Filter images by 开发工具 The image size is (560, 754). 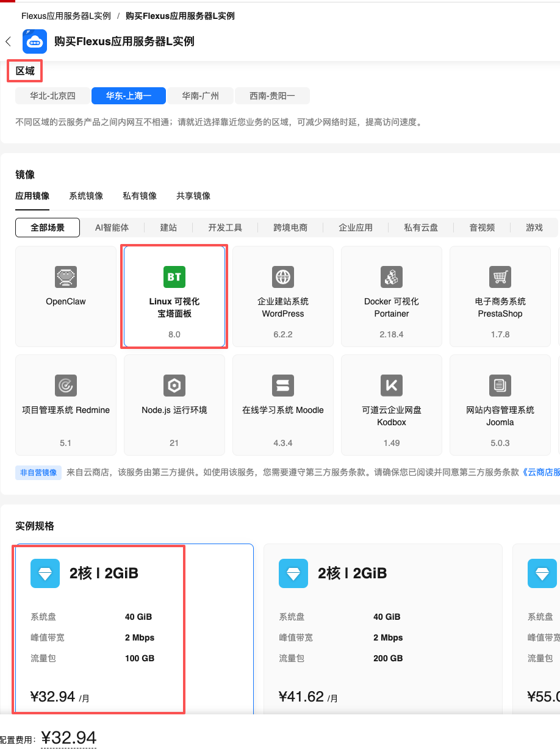coord(225,228)
